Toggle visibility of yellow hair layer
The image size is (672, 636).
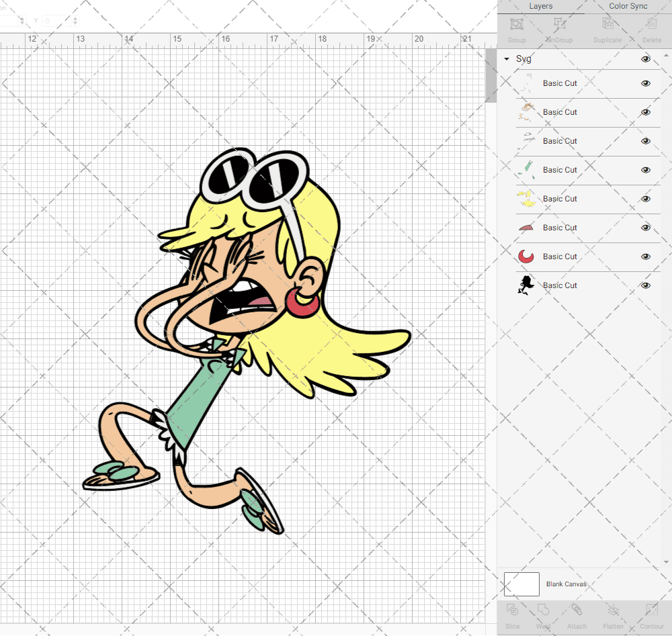[646, 199]
